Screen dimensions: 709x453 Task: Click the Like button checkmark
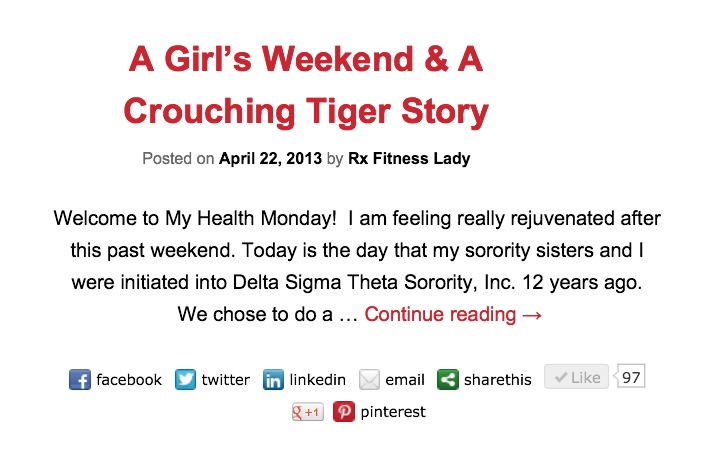click(x=561, y=377)
